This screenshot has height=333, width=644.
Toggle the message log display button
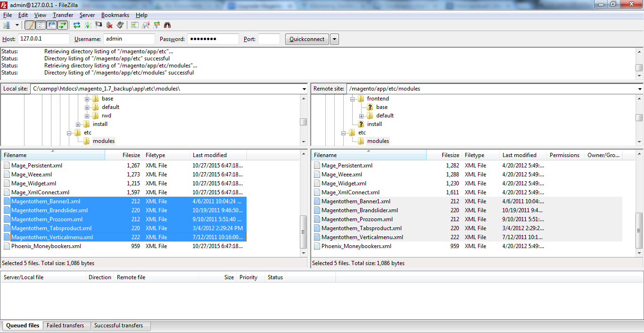30,25
